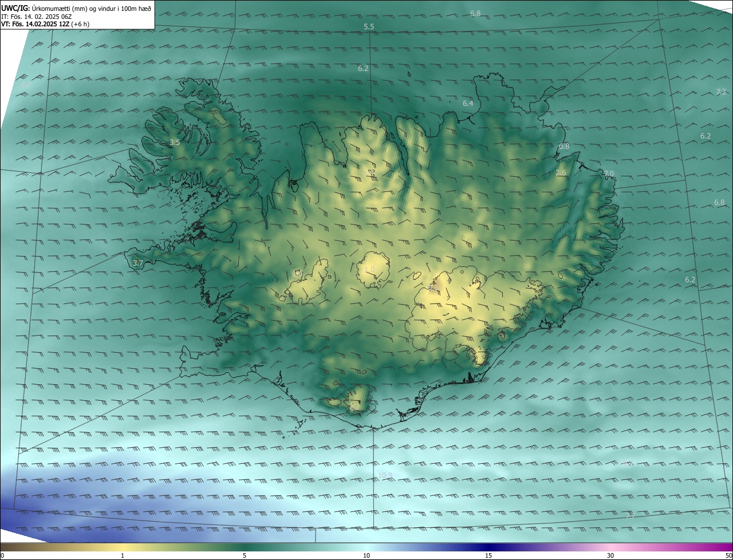Screen dimensions: 733x560
Task: Click the valid time line "VT: Fös. 14.02.2025 12Z"
Action: point(34,25)
